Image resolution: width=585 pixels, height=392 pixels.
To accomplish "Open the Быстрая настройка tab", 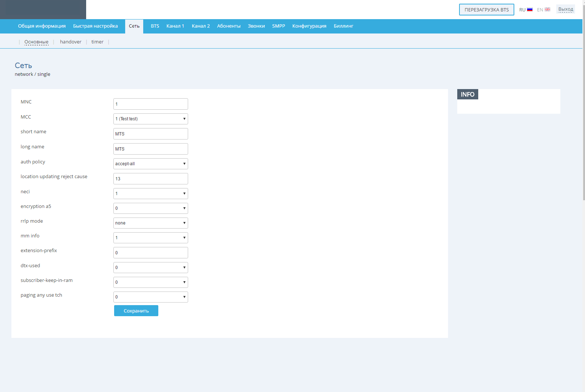I will [95, 26].
